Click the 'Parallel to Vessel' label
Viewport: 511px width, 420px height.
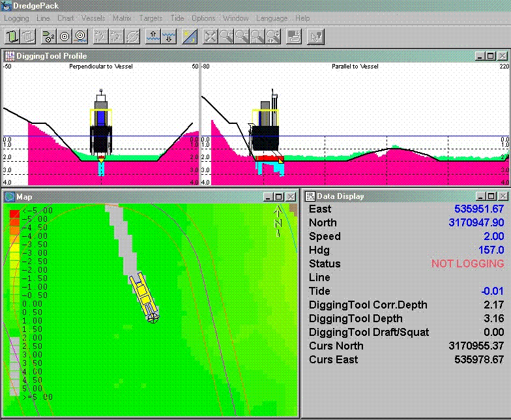click(355, 67)
